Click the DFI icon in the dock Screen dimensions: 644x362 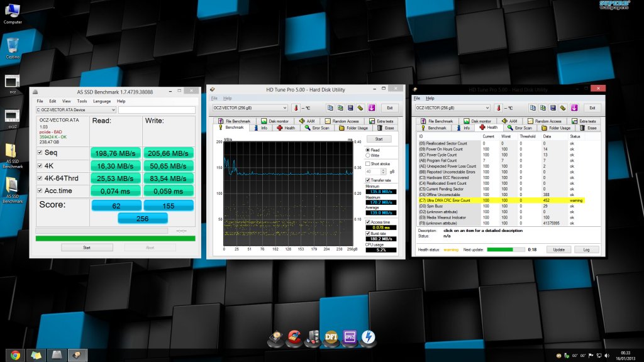point(331,337)
